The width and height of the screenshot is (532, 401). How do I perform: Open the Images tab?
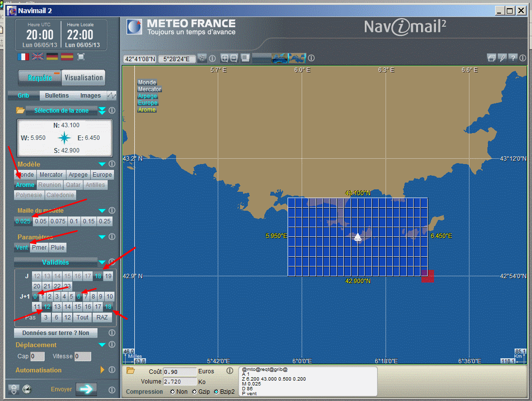click(x=90, y=96)
